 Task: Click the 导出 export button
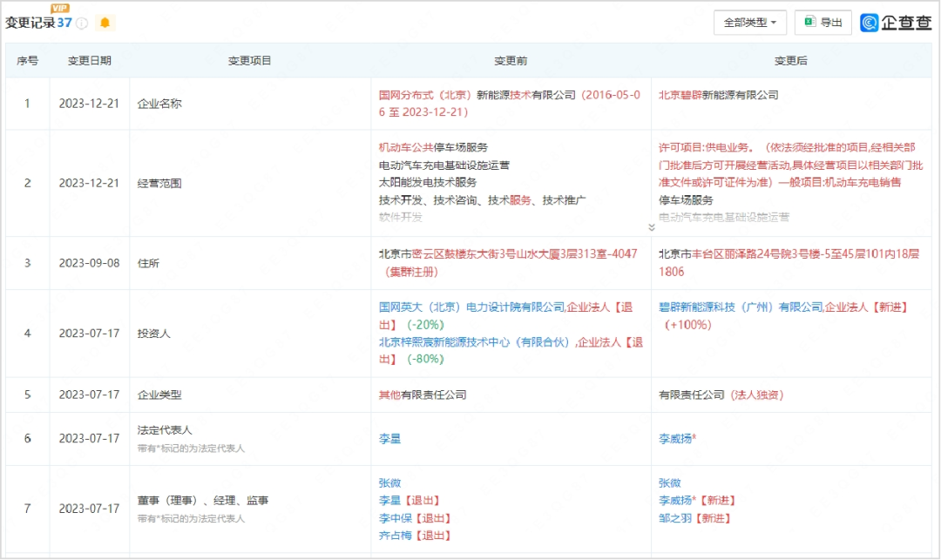[x=823, y=23]
